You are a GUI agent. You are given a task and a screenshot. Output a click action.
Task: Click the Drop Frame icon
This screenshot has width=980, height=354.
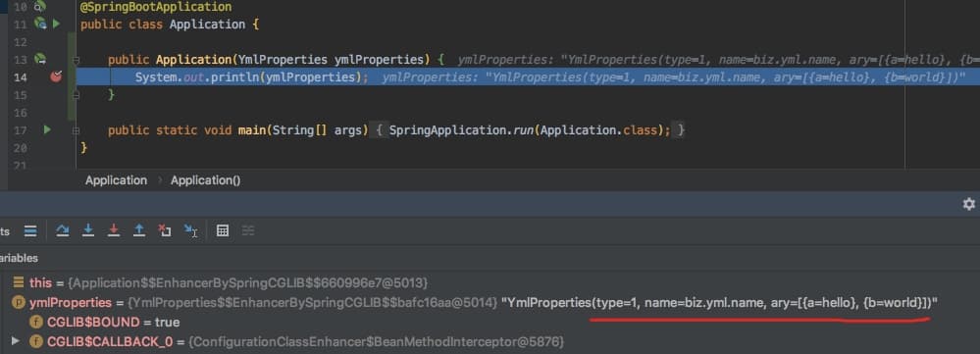(165, 230)
